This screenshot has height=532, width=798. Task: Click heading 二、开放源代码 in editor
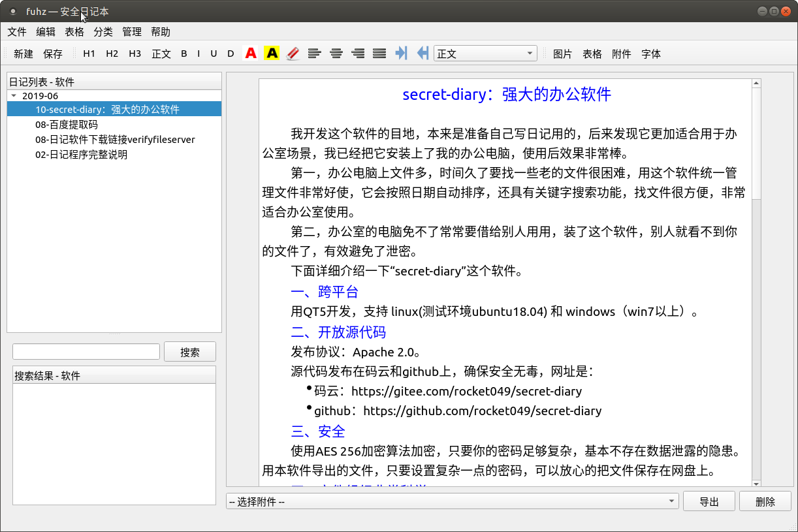coord(338,332)
